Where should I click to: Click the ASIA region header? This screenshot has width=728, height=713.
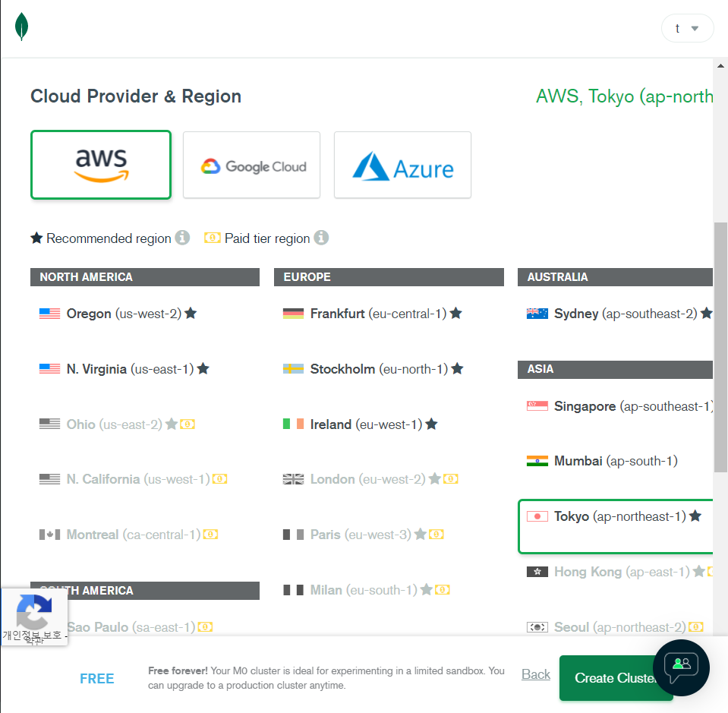pos(615,369)
